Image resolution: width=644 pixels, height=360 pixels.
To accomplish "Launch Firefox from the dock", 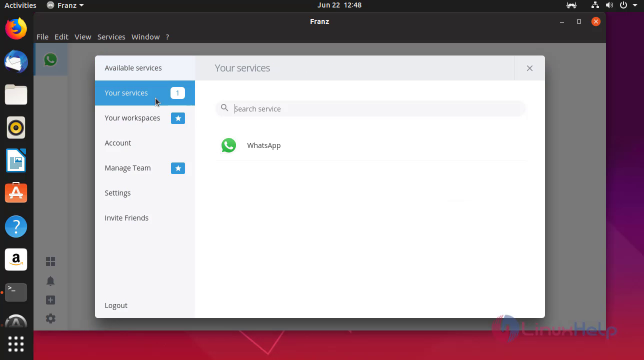I will (16, 28).
